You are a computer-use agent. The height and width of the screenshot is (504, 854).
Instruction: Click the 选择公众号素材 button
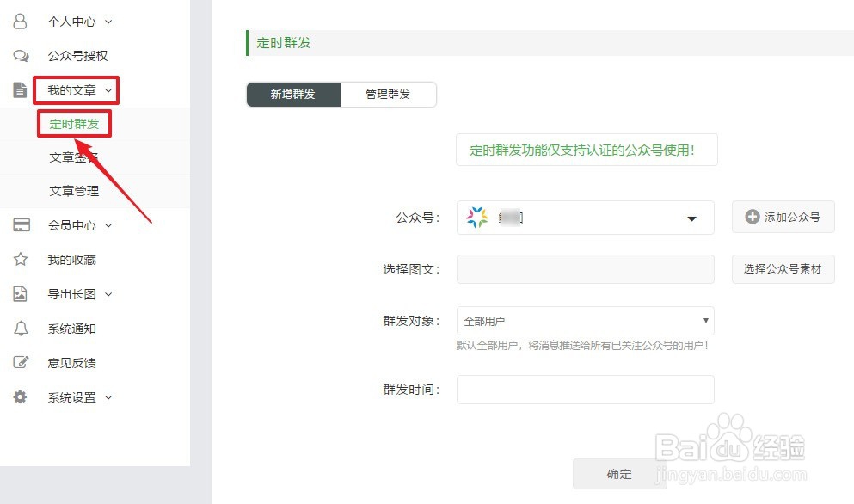[783, 269]
